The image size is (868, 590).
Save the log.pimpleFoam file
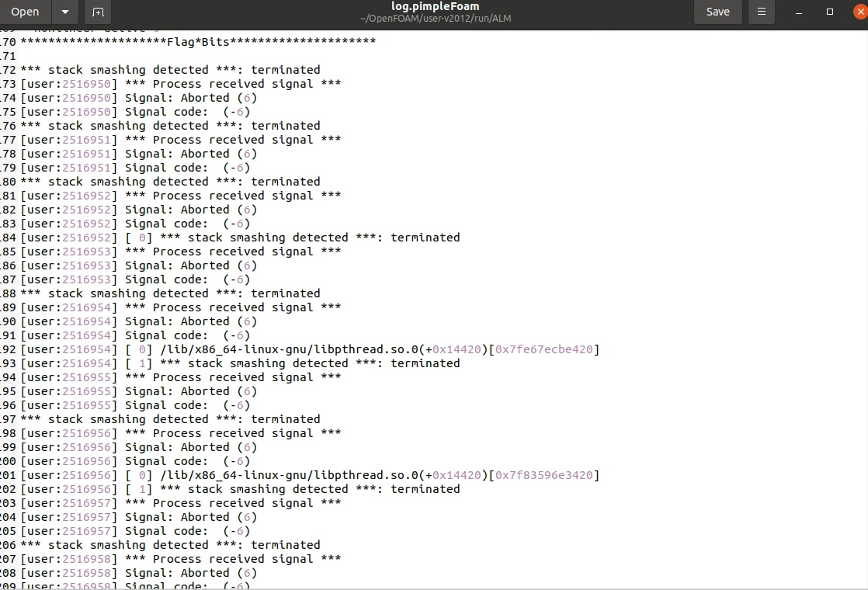(x=717, y=12)
